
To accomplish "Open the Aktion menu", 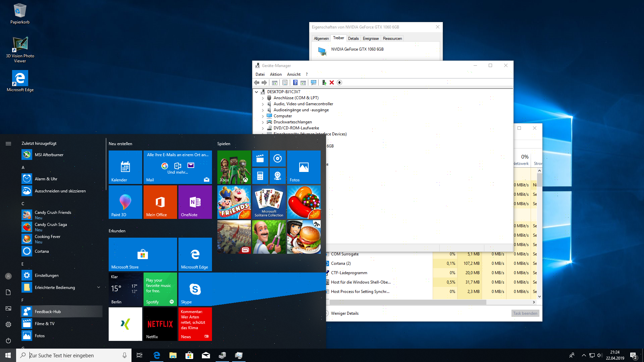I will tap(276, 74).
